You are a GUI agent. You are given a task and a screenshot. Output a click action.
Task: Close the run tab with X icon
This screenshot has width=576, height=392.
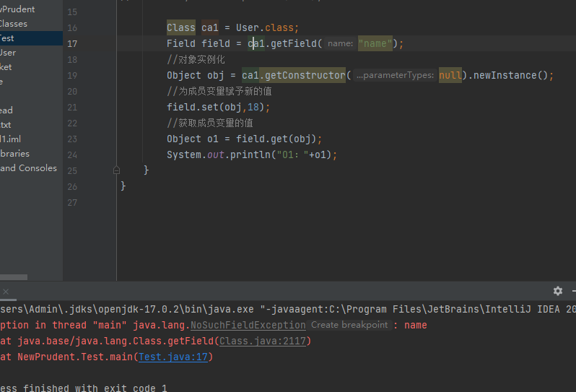[x=6, y=292]
